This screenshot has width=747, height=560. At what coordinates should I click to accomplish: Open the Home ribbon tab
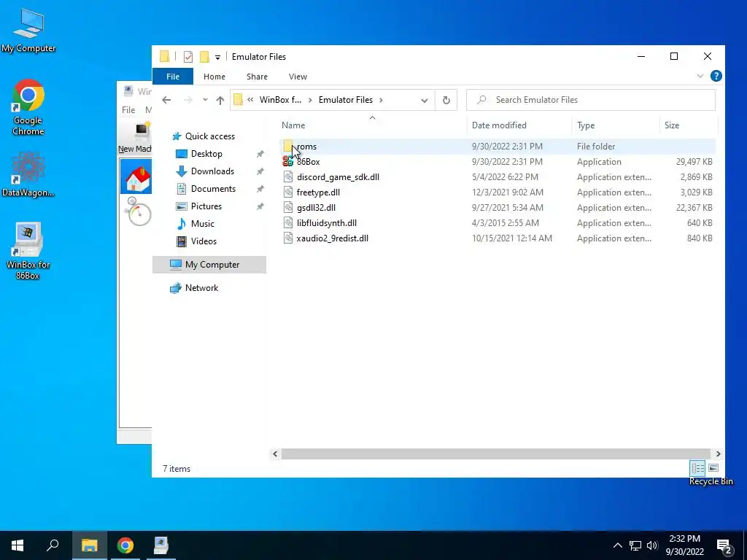point(214,77)
